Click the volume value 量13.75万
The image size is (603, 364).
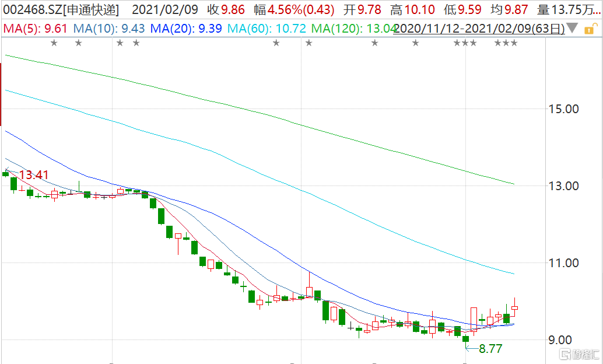point(569,9)
